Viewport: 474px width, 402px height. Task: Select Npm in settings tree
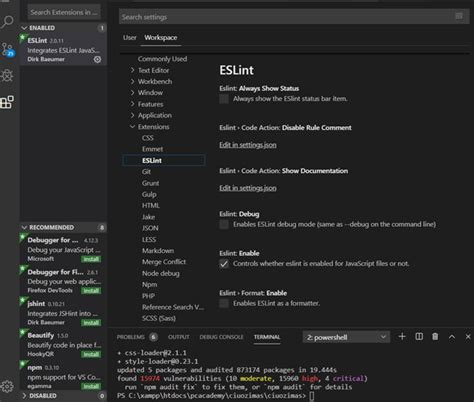pyautogui.click(x=149, y=285)
